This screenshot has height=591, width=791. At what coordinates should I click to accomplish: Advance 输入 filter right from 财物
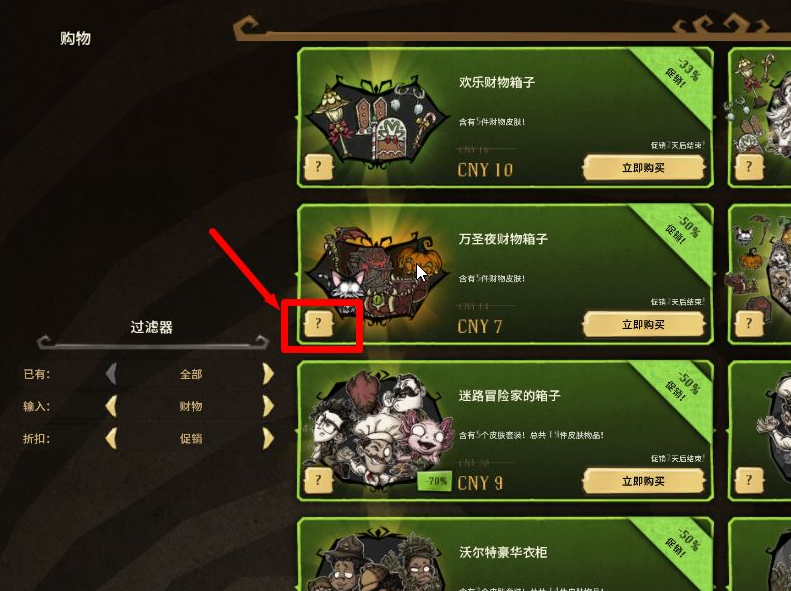268,406
